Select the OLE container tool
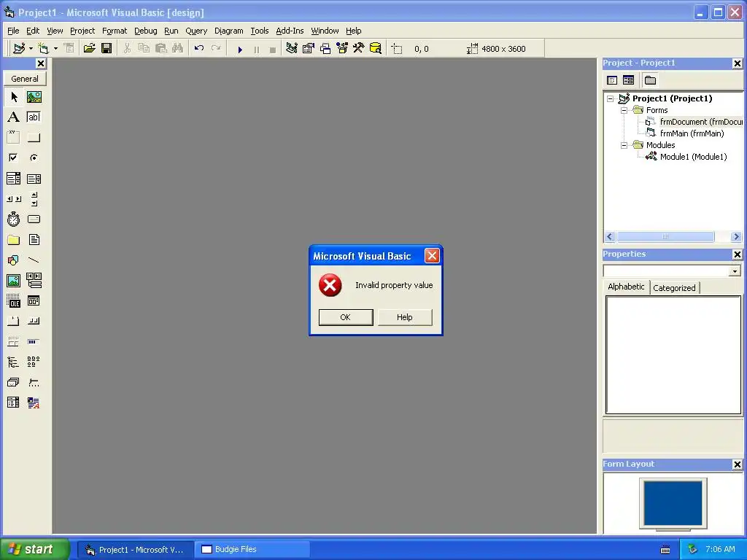747x560 pixels. point(14,301)
